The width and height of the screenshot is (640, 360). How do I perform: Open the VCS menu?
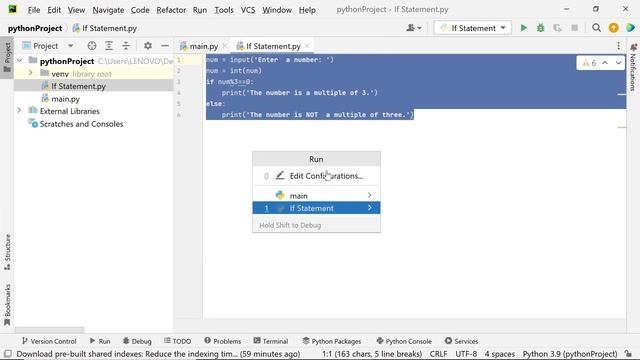click(x=248, y=9)
